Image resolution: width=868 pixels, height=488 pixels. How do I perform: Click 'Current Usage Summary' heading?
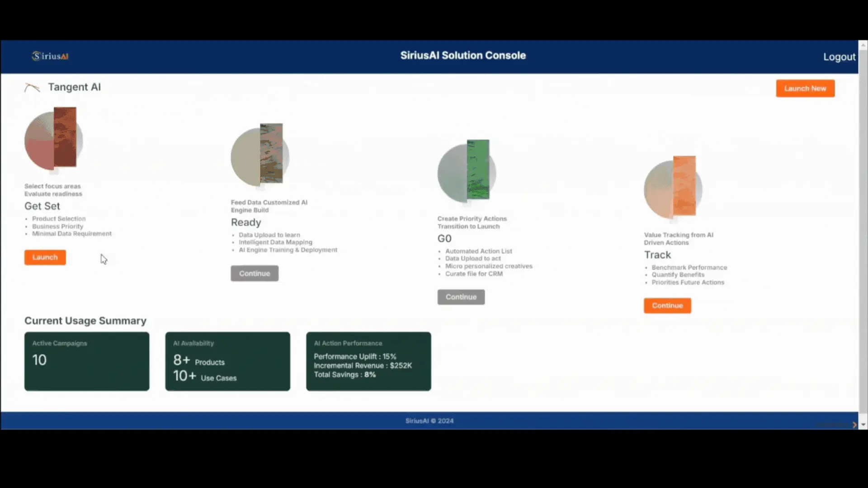coord(85,321)
